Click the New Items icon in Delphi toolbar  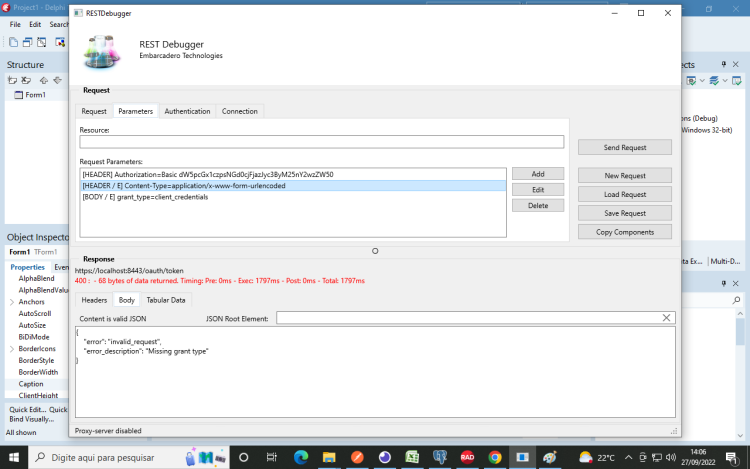[13, 42]
